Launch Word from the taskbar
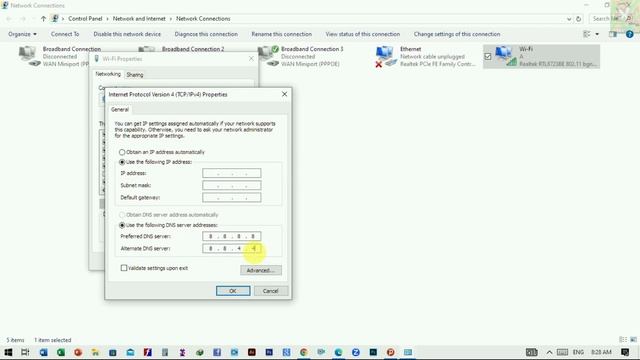The height and width of the screenshot is (360, 640). (43, 352)
